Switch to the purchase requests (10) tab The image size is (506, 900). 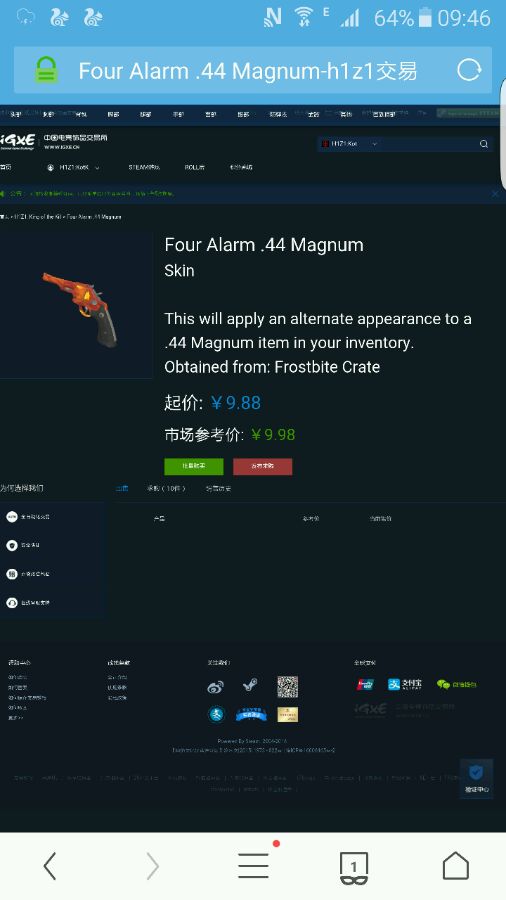166,488
